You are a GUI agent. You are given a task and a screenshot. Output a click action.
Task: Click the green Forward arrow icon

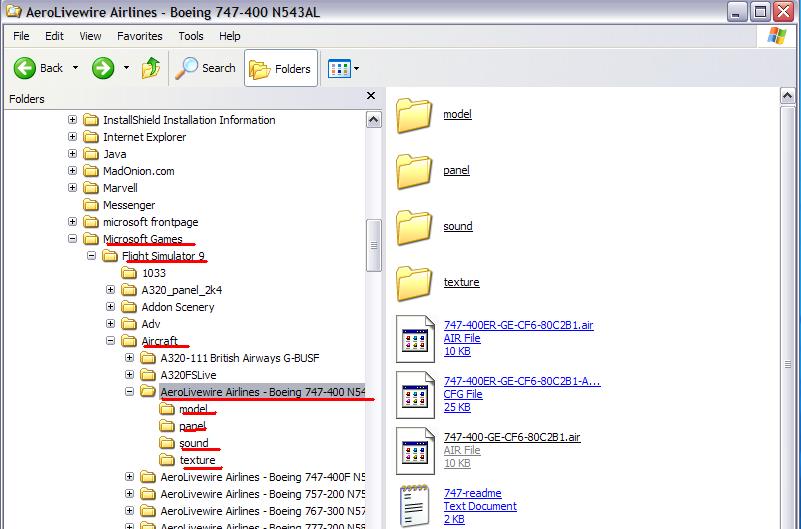pyautogui.click(x=102, y=68)
